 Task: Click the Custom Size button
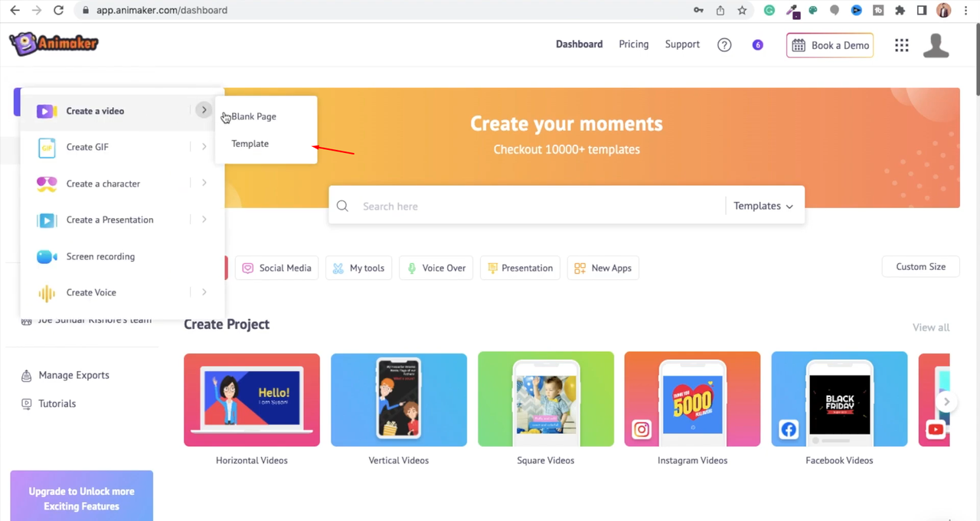tap(921, 267)
